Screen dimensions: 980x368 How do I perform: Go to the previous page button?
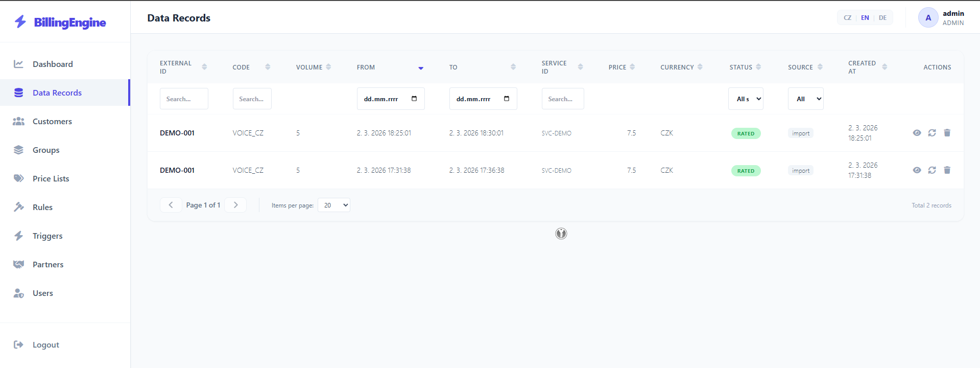click(x=171, y=205)
